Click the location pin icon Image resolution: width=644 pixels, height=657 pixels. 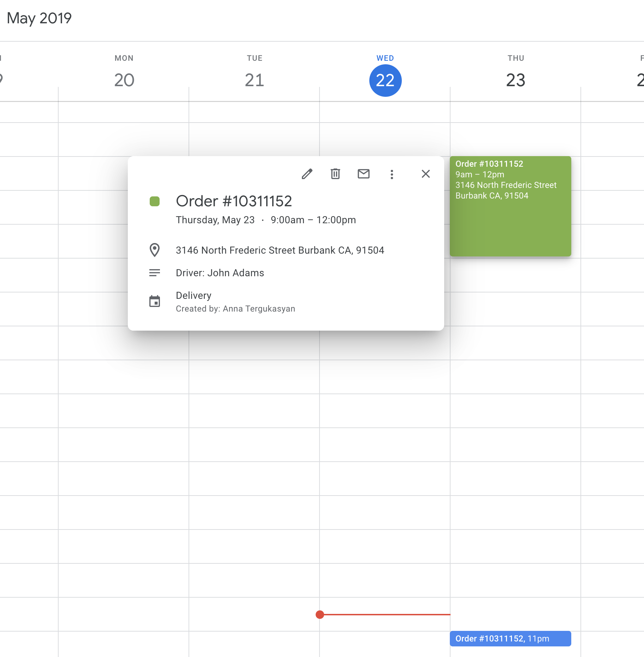click(155, 250)
